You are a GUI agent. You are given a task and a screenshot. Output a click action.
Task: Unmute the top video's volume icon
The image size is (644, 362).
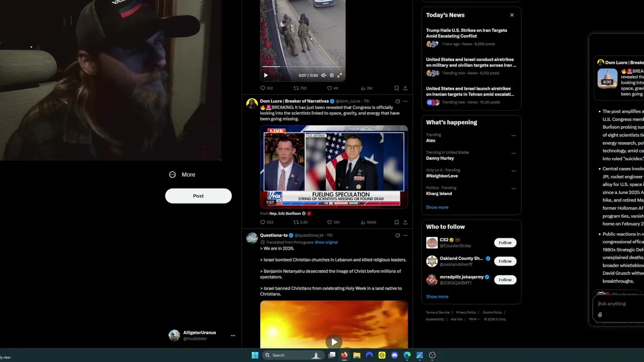(x=324, y=75)
